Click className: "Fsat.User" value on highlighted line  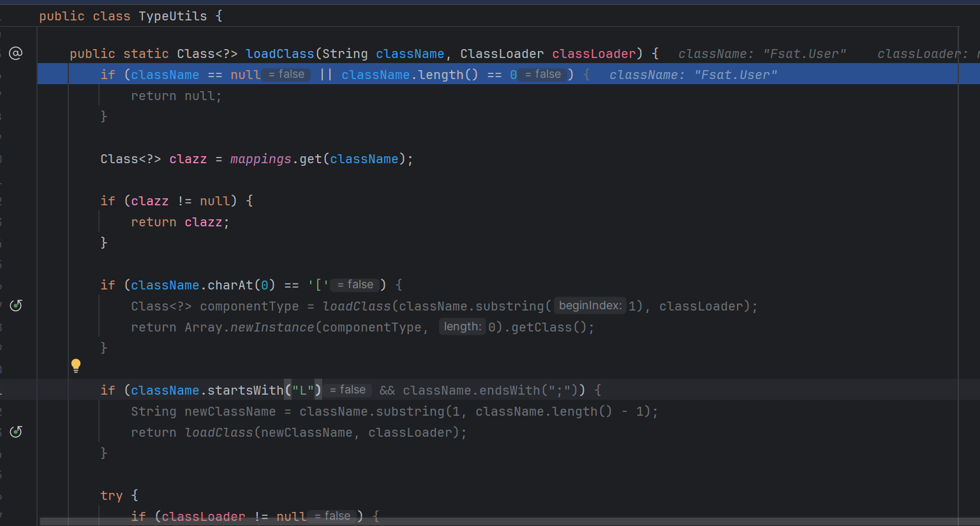(693, 75)
